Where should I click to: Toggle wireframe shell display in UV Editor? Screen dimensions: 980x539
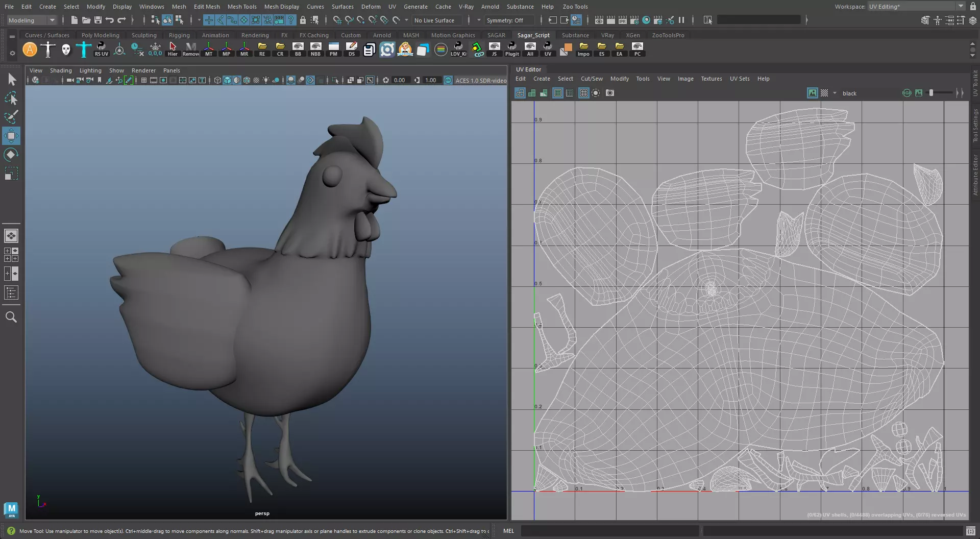coord(520,93)
